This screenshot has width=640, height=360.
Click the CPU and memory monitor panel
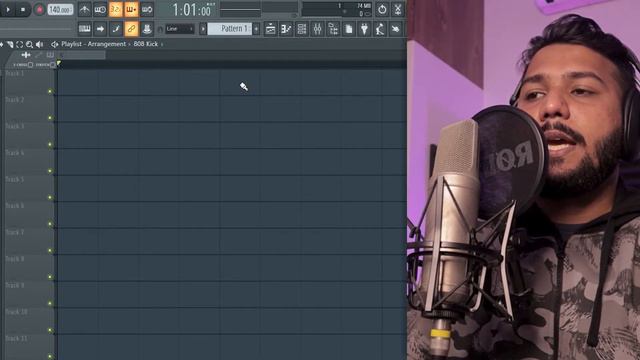[337, 9]
